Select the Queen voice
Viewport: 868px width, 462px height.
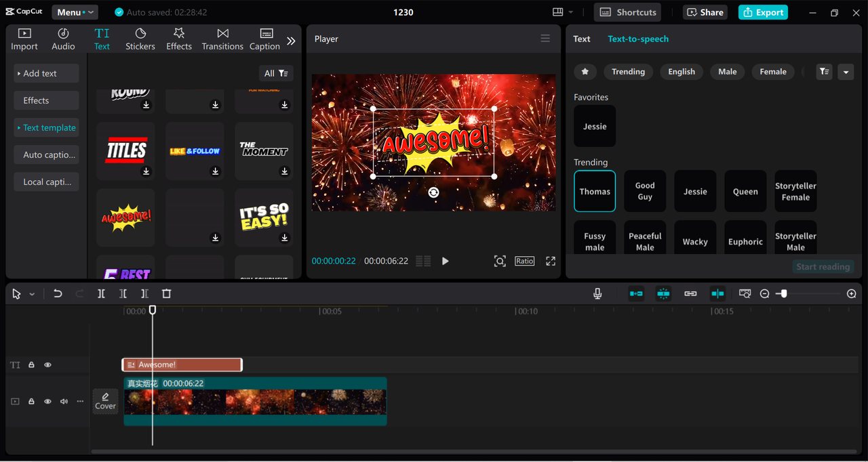click(745, 191)
